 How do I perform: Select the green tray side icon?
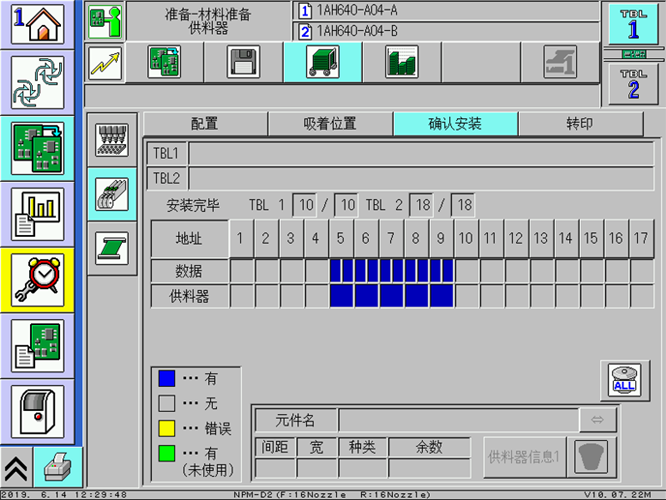[112, 248]
